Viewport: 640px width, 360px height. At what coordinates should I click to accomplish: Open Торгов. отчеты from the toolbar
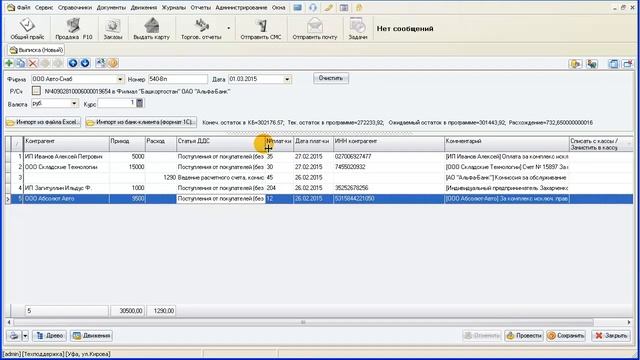coord(201,29)
